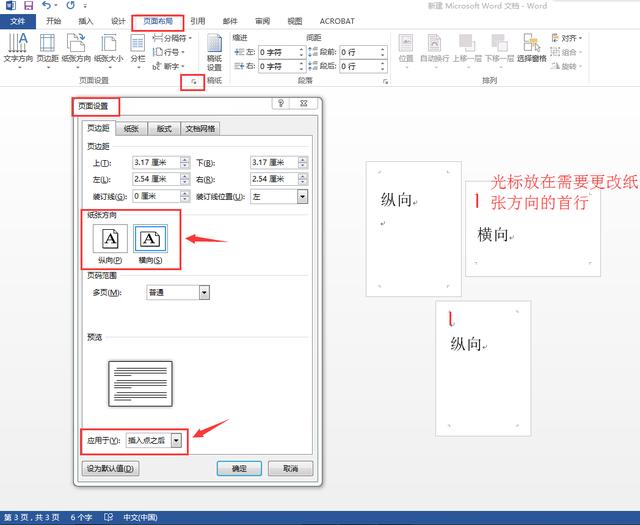Redo with the repeat arrow icon
Image resolution: width=640 pixels, height=525 pixels.
pyautogui.click(x=70, y=5)
